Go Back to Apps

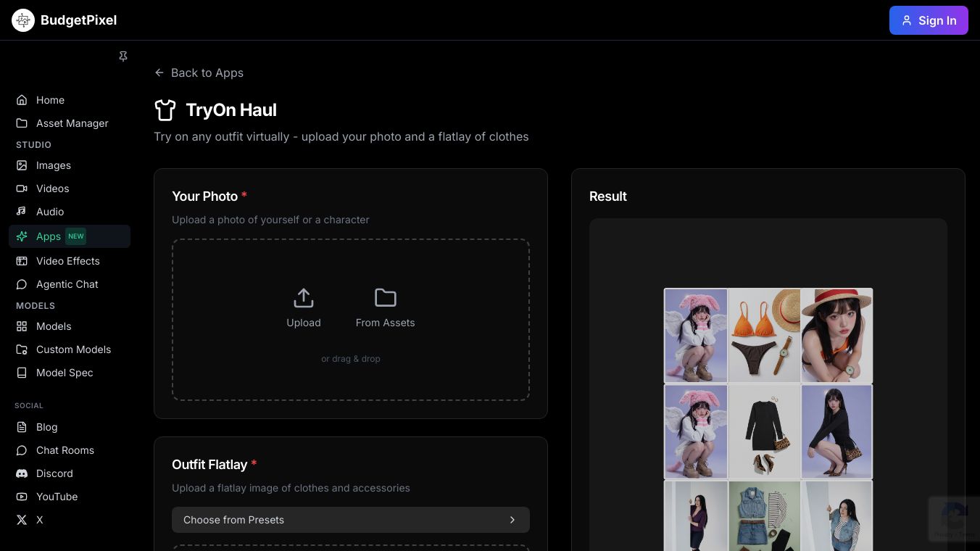pyautogui.click(x=199, y=72)
